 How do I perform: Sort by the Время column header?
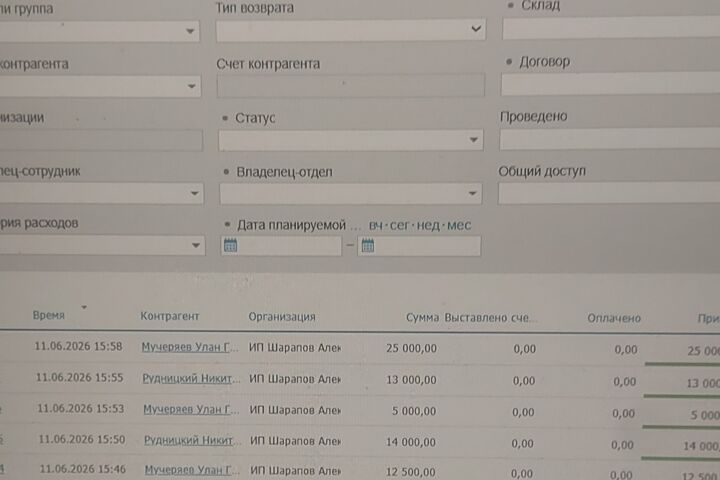point(48,315)
